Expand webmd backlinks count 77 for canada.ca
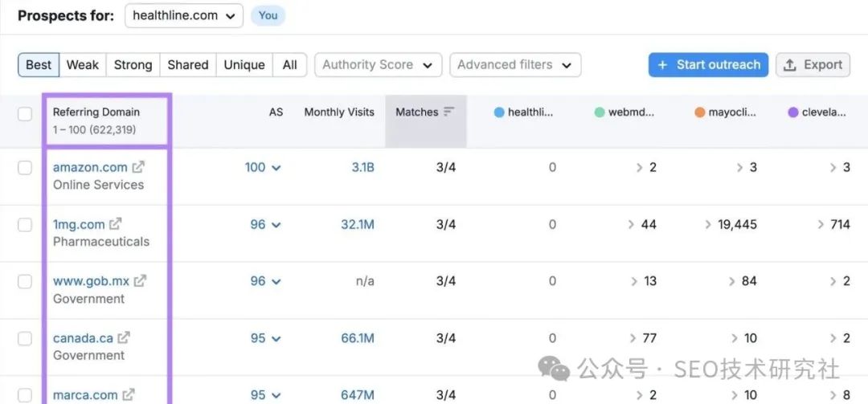The height and width of the screenshot is (404, 868). pos(643,338)
